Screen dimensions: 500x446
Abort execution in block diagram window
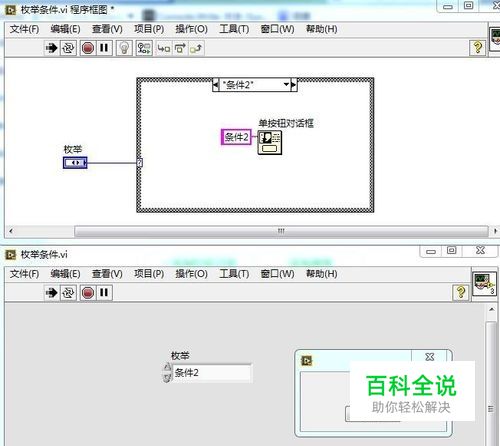[x=88, y=48]
